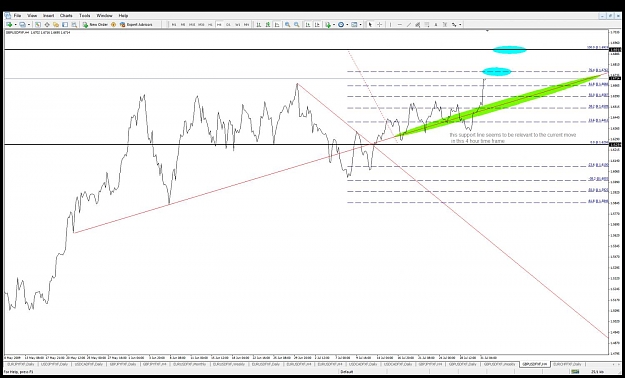This screenshot has width=625, height=378.
Task: Toggle chart Auto Scroll
Action: coord(308,25)
